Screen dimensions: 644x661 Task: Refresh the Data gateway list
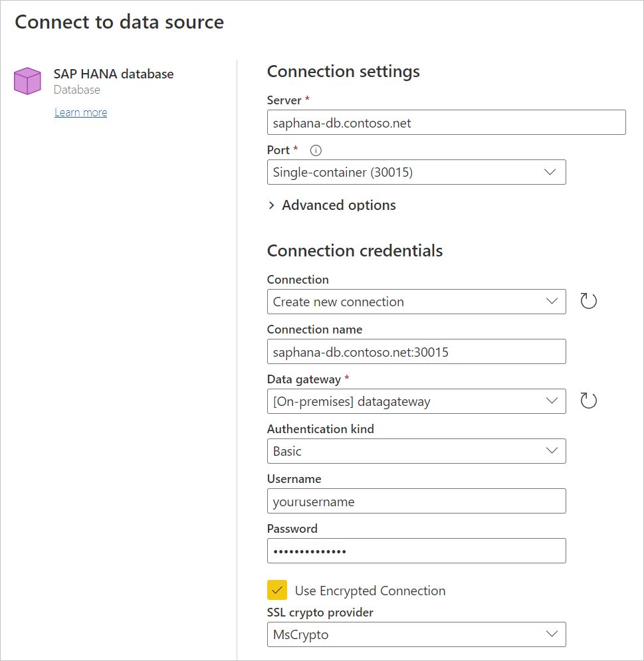coord(589,401)
